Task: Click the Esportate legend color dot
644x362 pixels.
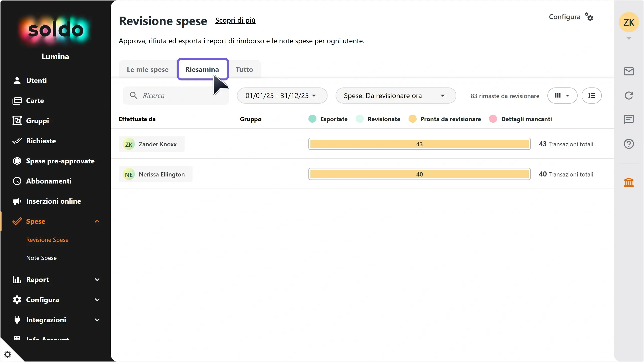Action: 312,119
